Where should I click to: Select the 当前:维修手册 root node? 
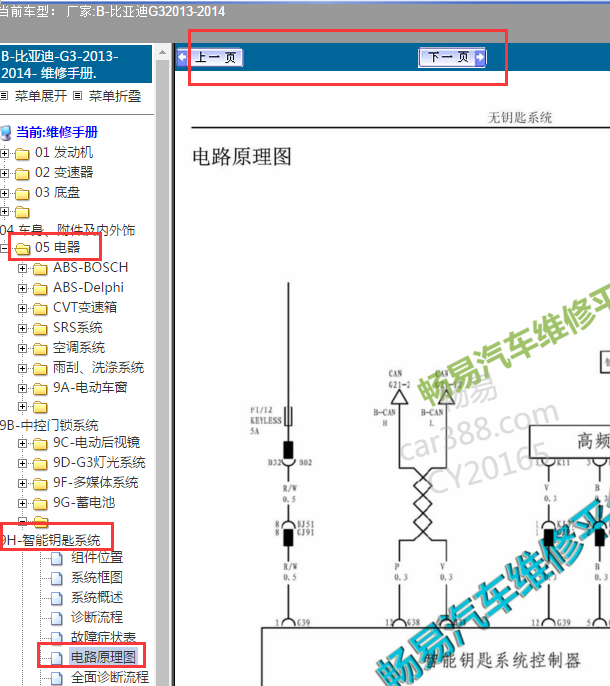coord(57,132)
